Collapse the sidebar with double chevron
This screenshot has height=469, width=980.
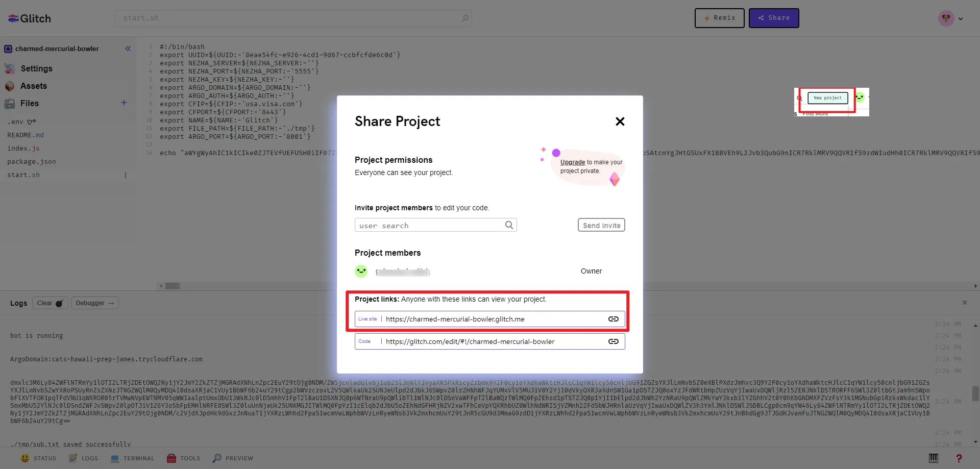pos(128,48)
